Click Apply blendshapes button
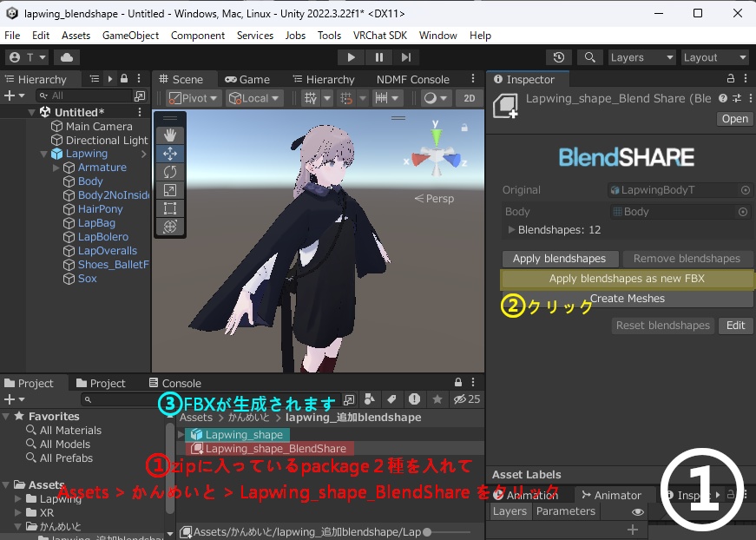The image size is (756, 540). 559,259
